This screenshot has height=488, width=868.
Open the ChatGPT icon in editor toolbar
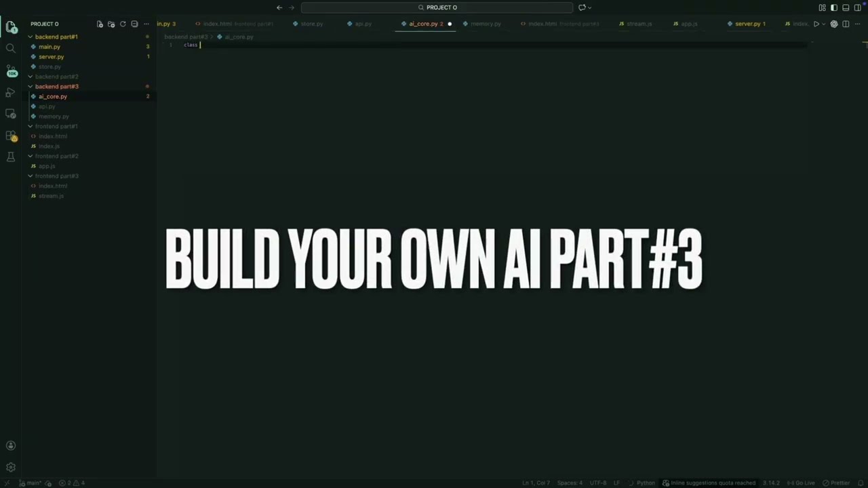pos(834,24)
